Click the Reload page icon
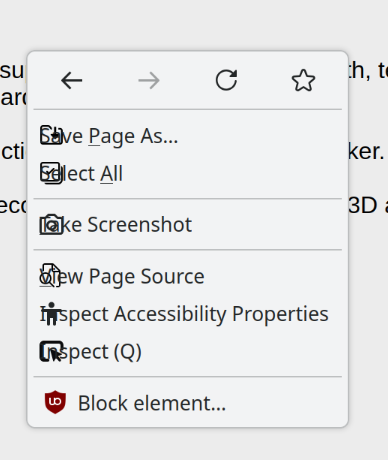 pyautogui.click(x=226, y=80)
